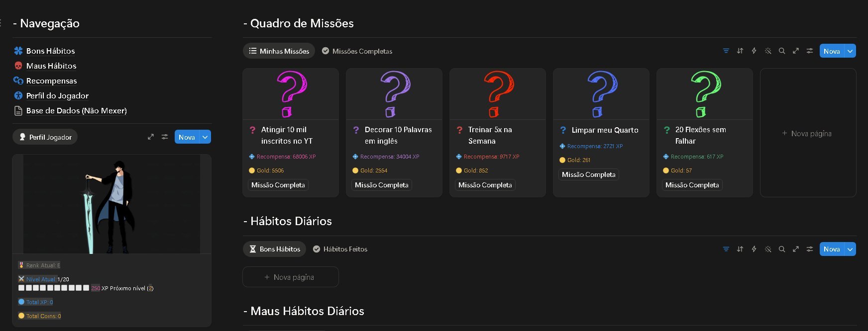Click Rank Atual: E on profile card
The height and width of the screenshot is (331, 868).
point(39,265)
